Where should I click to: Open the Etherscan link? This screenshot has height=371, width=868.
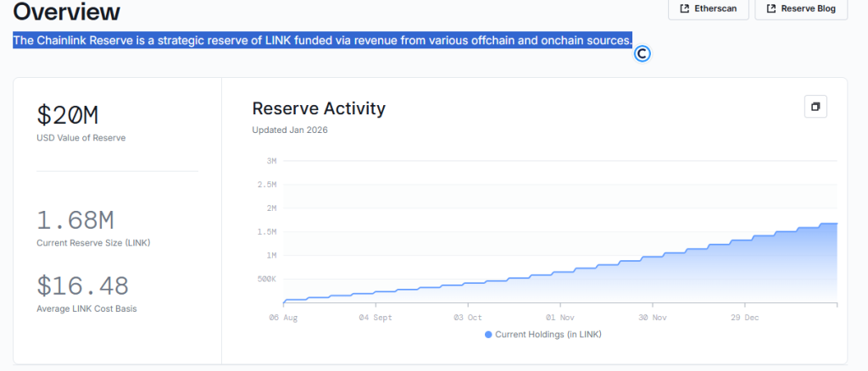pos(709,9)
